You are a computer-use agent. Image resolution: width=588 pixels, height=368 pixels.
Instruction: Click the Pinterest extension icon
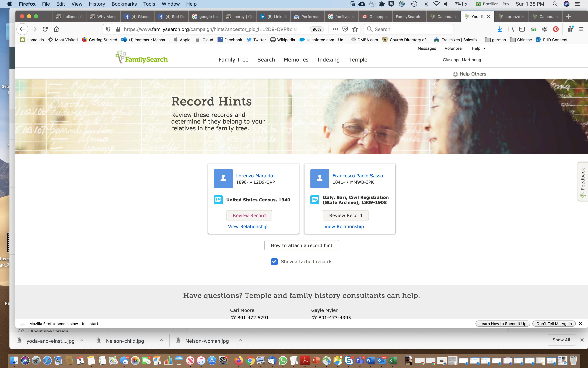(556, 29)
